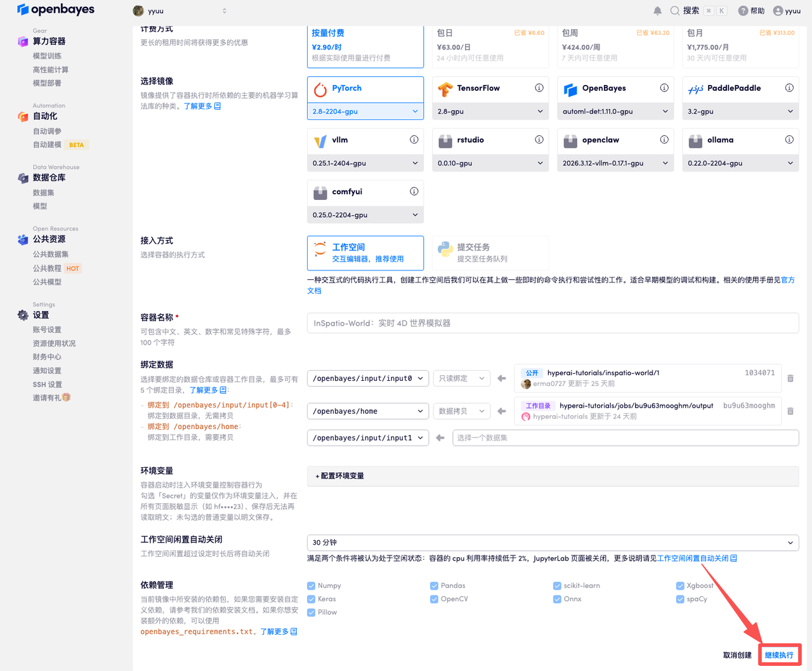The image size is (812, 671).
Task: Toggle the Onnx checkbox
Action: click(557, 599)
